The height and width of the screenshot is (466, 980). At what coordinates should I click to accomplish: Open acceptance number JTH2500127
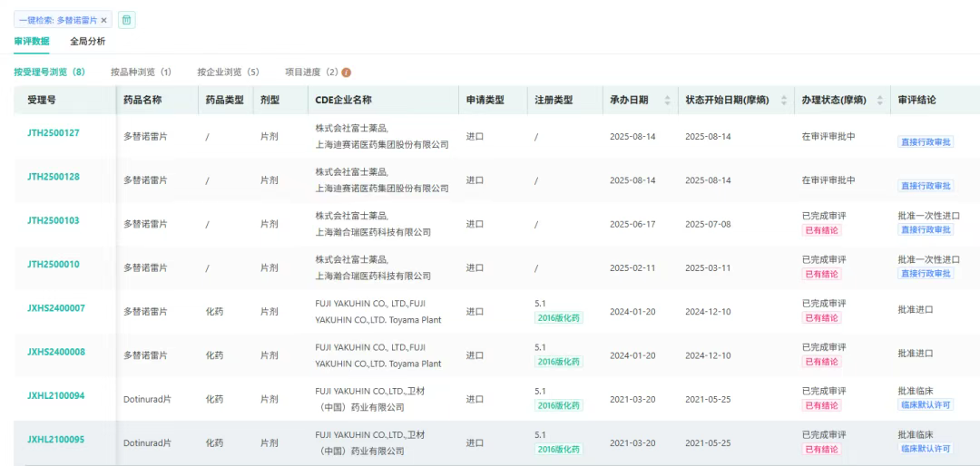click(x=53, y=133)
